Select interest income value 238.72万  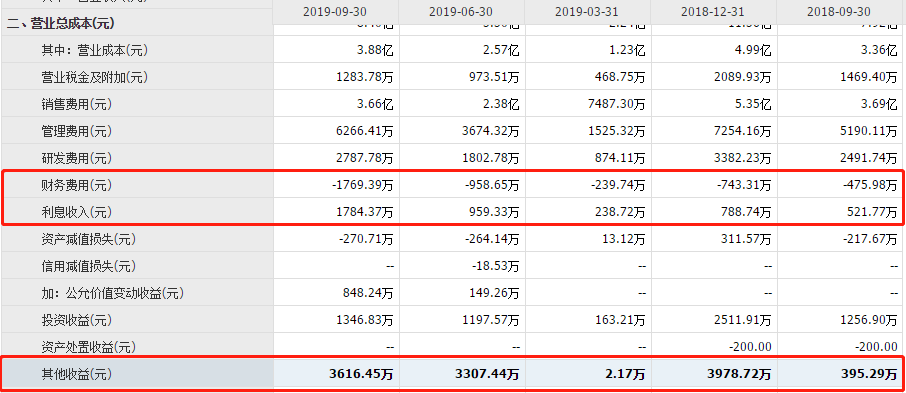click(619, 213)
